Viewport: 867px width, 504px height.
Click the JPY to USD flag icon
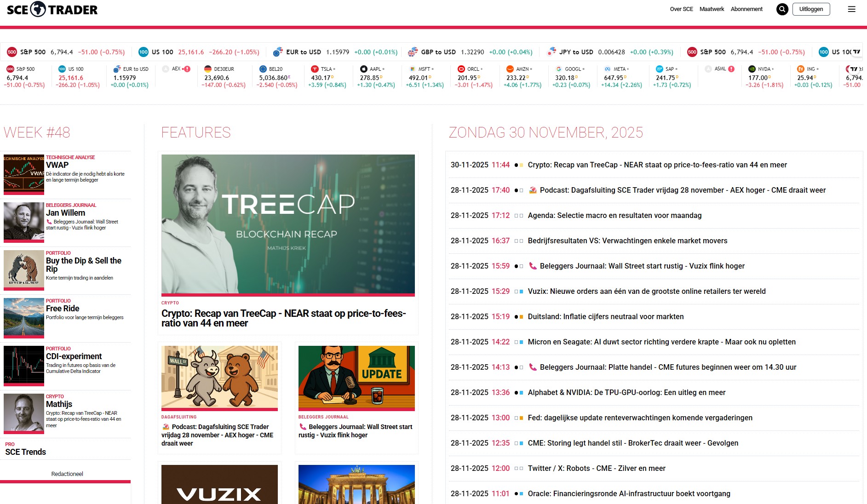pos(551,52)
